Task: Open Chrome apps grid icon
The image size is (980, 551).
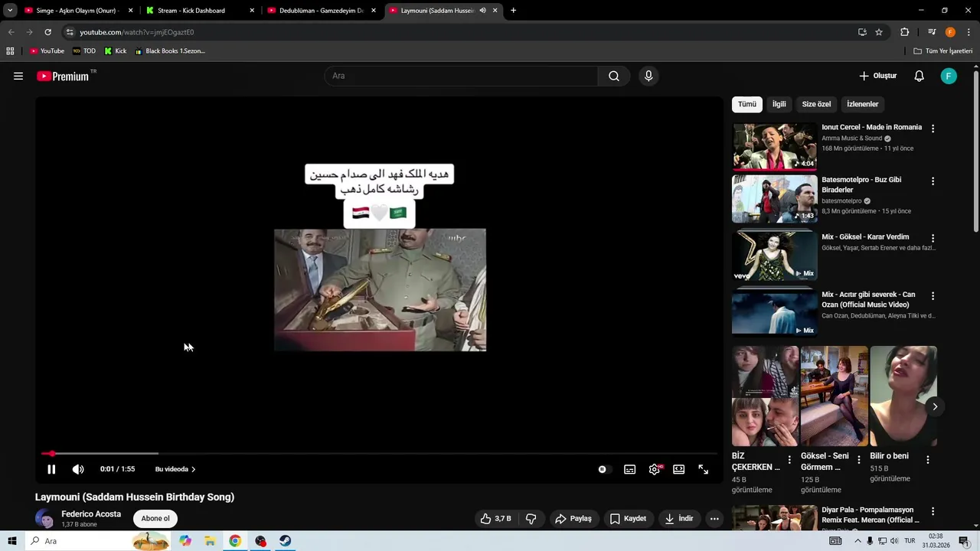Action: (x=10, y=51)
